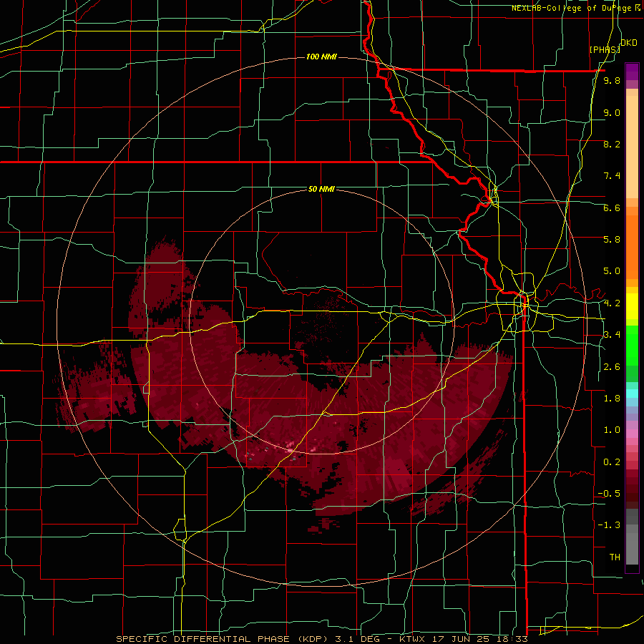Click the -1.3 value on the color scale

point(609,525)
